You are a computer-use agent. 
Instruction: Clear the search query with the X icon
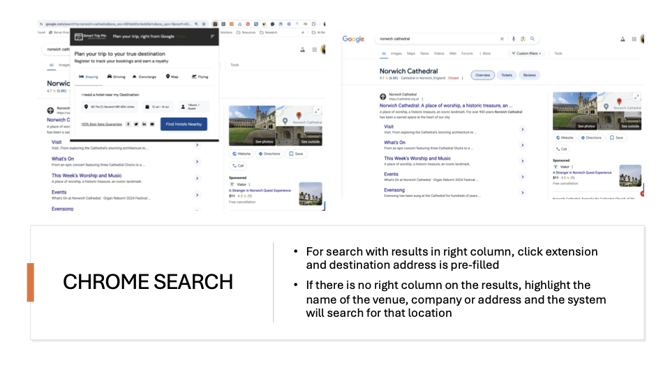point(502,39)
